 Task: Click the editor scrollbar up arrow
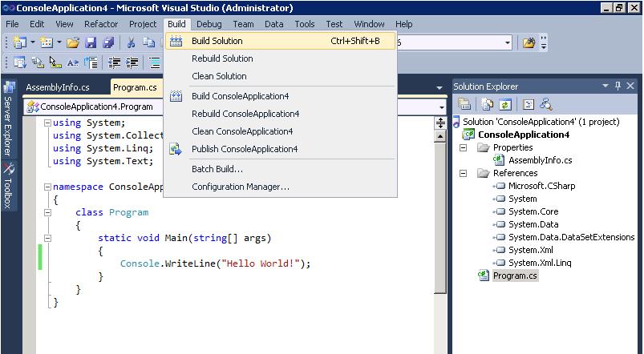440,136
